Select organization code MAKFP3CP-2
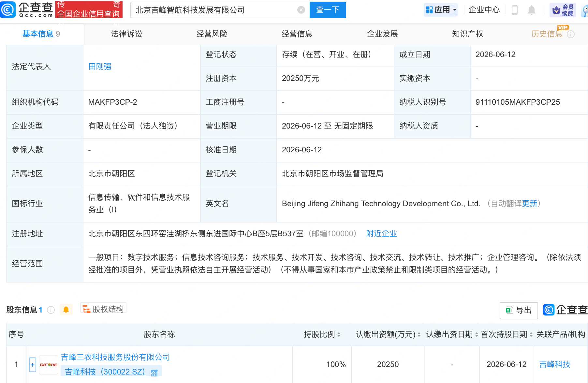 [112, 102]
